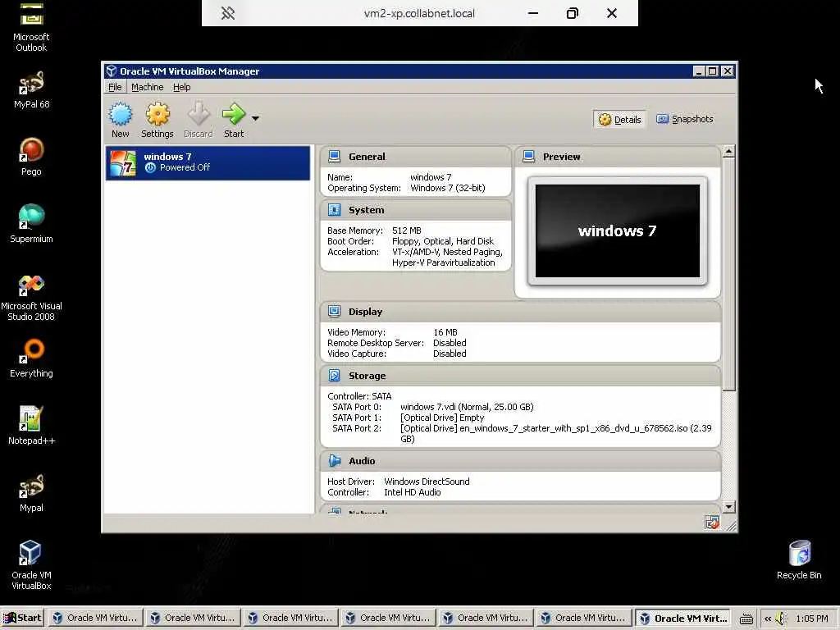Image resolution: width=840 pixels, height=630 pixels.
Task: Open the General section header link
Action: [367, 157]
